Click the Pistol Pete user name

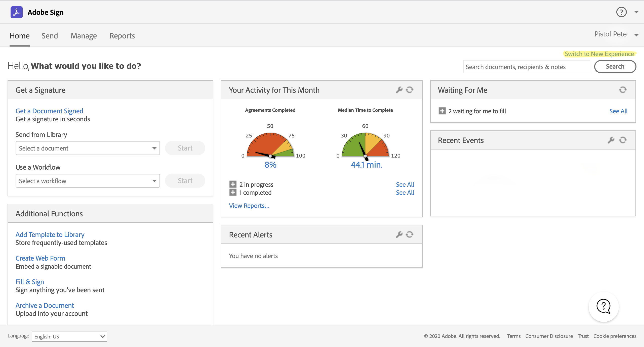click(x=611, y=34)
